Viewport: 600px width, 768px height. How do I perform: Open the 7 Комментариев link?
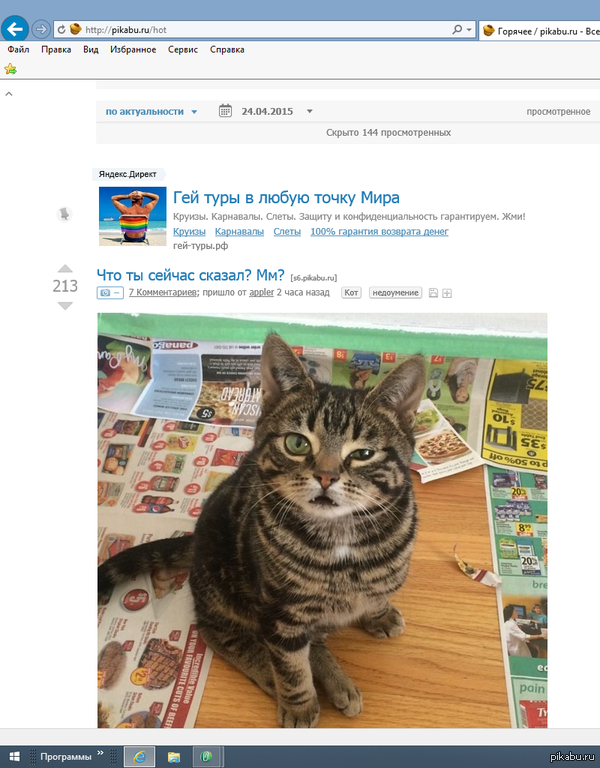tap(163, 293)
